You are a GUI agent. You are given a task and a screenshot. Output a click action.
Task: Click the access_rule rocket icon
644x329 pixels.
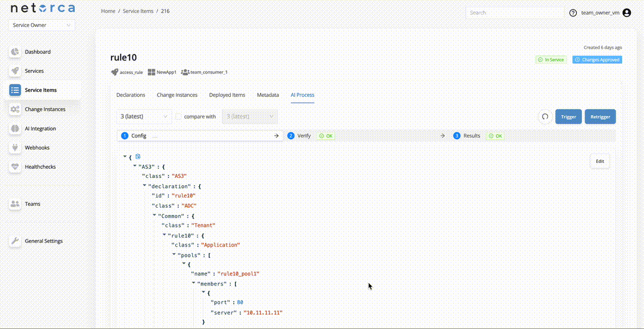(114, 72)
